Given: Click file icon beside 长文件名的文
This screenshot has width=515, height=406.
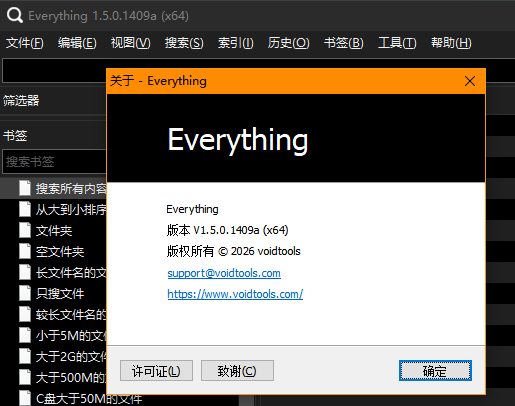Looking at the screenshot, I should (x=25, y=272).
